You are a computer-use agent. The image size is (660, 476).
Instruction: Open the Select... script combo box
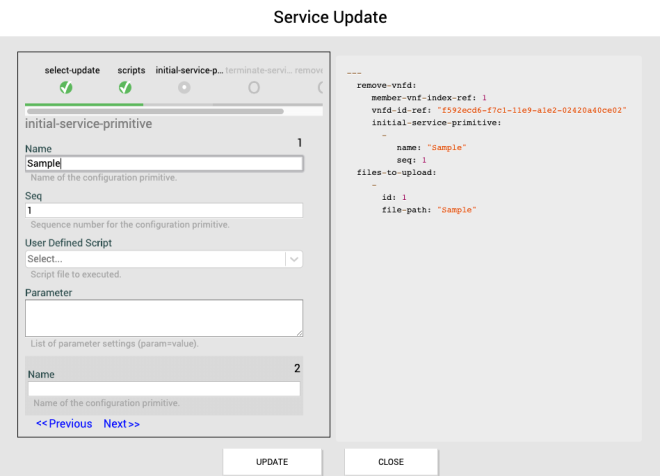pyautogui.click(x=155, y=259)
